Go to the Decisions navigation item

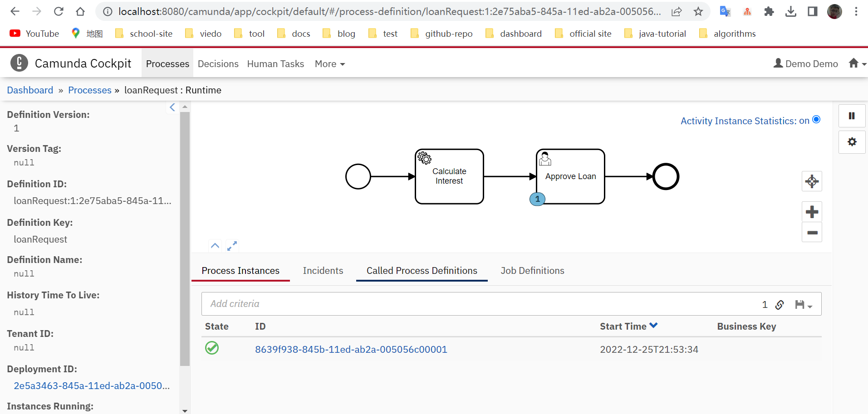[218, 64]
